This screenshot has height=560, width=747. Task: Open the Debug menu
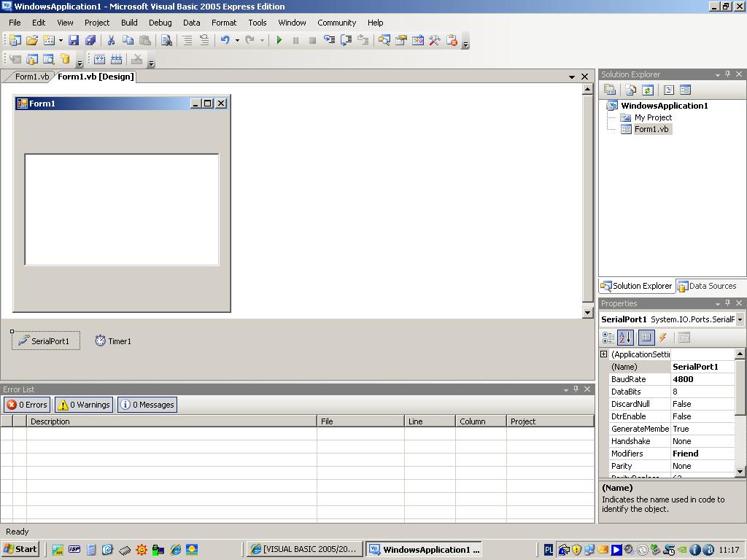160,23
